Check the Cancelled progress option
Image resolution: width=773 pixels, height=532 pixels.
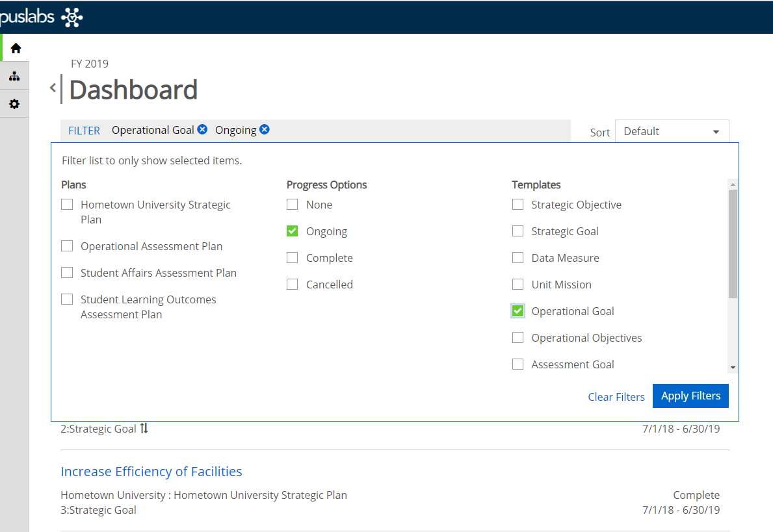click(x=293, y=285)
